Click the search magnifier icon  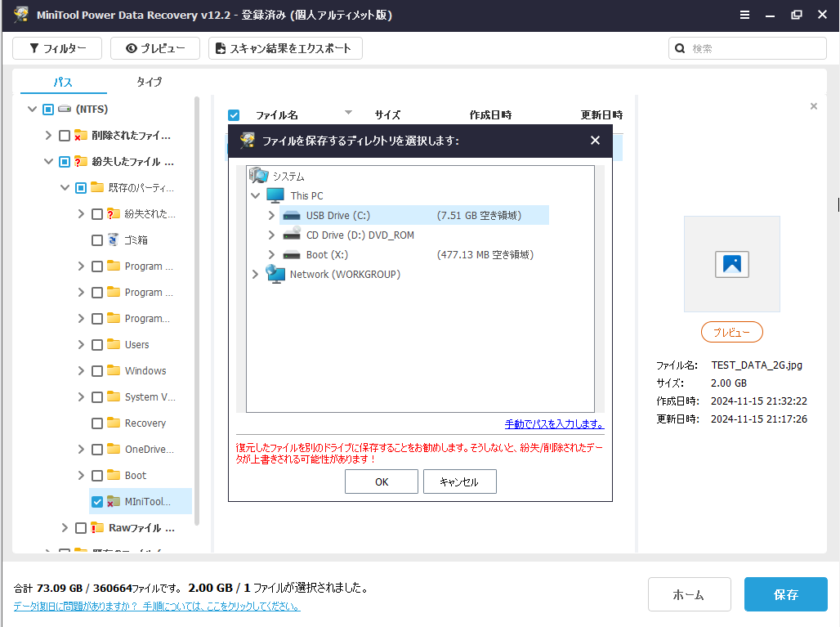coord(680,48)
